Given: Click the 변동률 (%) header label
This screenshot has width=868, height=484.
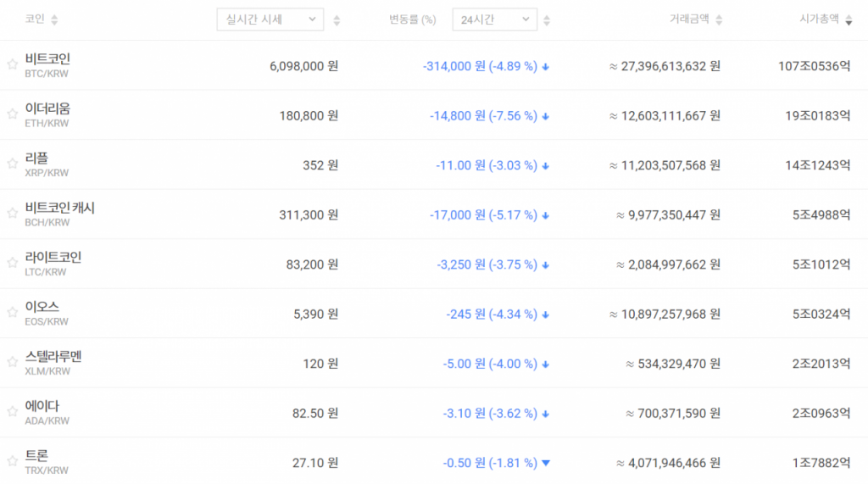Looking at the screenshot, I should coord(413,20).
